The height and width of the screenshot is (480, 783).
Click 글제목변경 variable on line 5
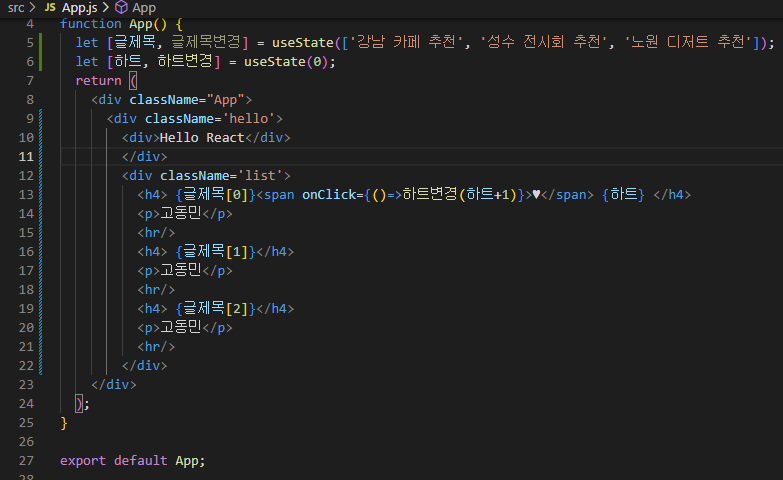point(206,42)
